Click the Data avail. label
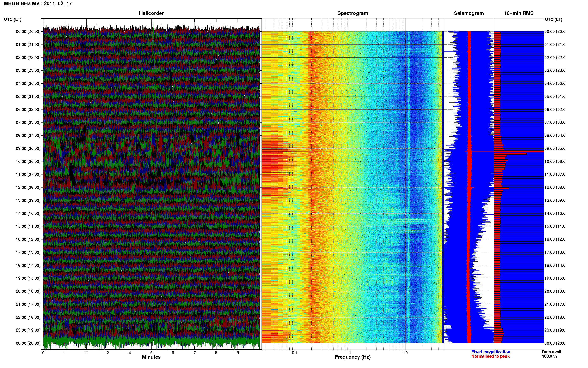Screen dimensions: 588x368 [x=552, y=352]
